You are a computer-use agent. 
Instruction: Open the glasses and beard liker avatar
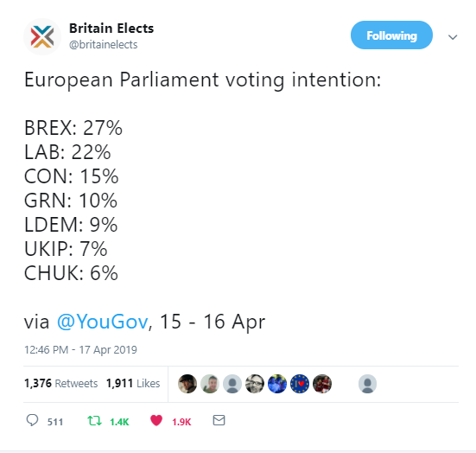[255, 384]
